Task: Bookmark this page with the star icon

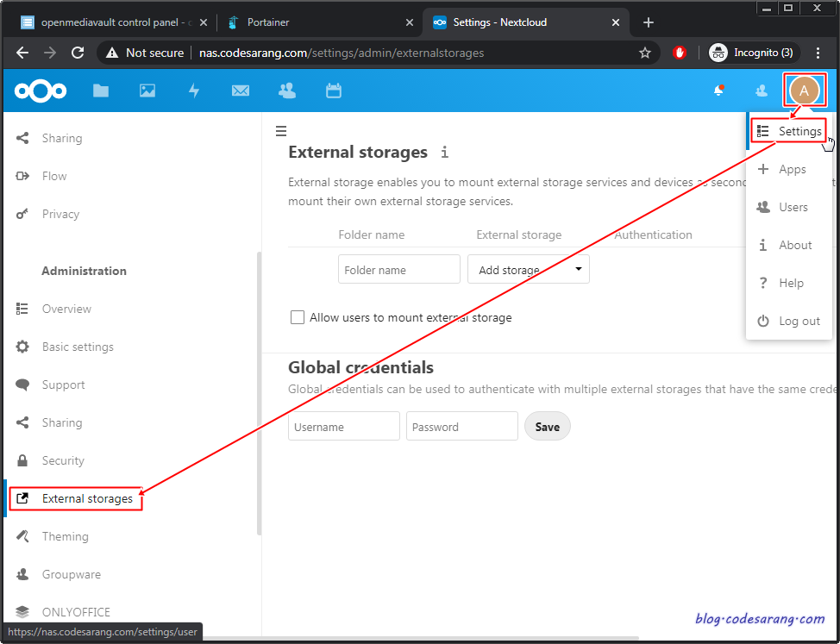Action: point(645,53)
